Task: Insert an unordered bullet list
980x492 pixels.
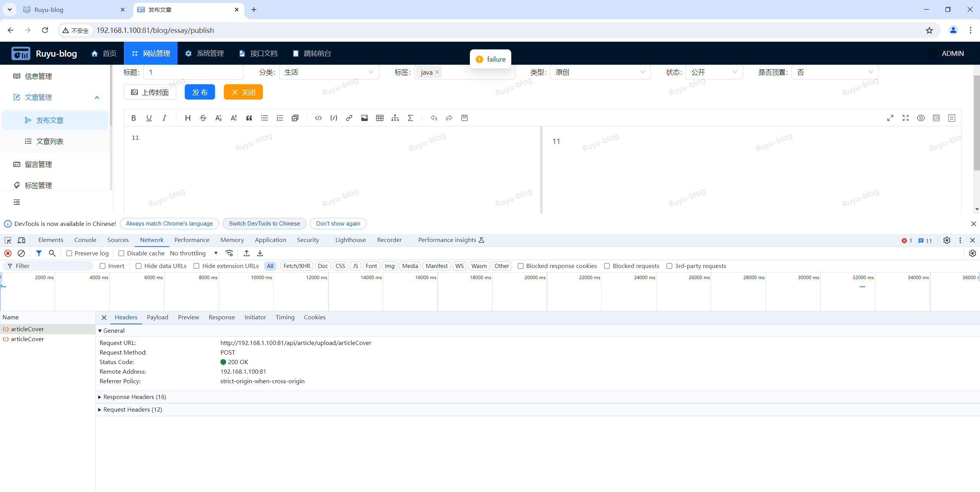Action: tap(264, 118)
